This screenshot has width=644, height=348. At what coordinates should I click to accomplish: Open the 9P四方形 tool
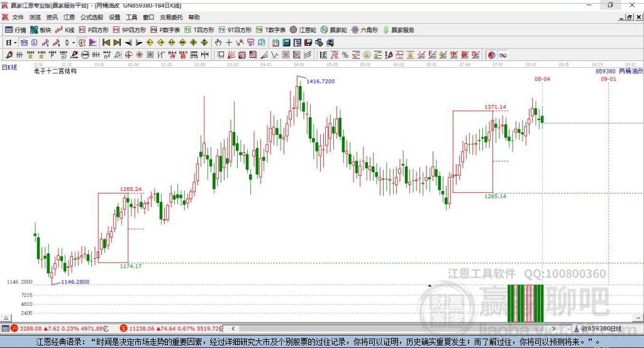130,30
